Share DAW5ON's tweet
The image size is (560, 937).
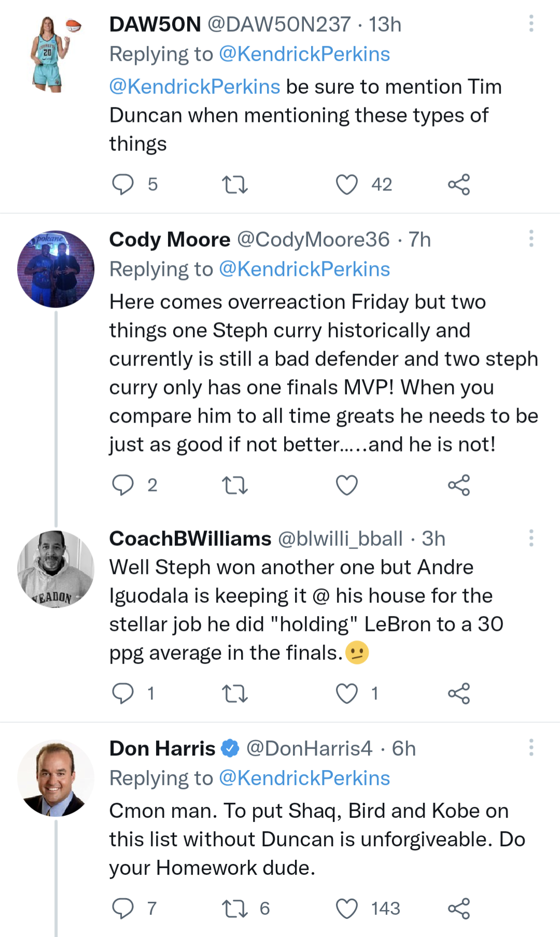[x=459, y=185]
